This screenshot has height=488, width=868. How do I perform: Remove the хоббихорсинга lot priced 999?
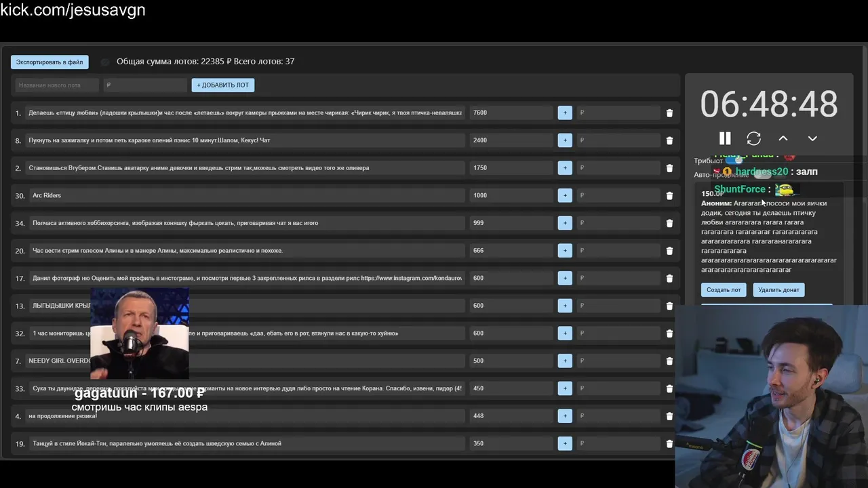pos(669,223)
